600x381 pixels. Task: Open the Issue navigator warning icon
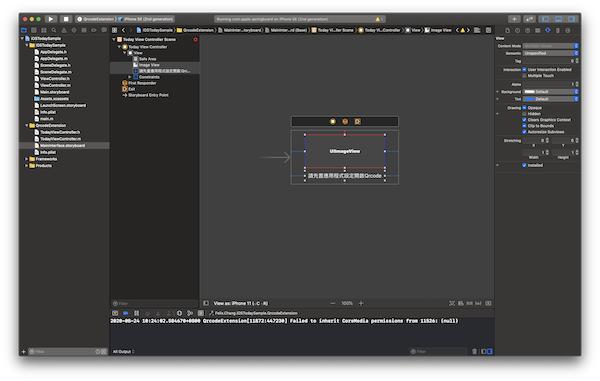64,30
